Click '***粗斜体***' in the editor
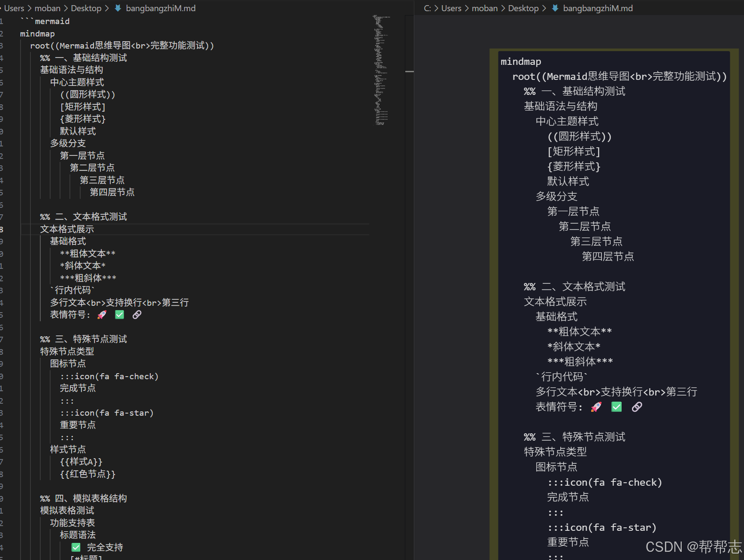The width and height of the screenshot is (744, 560). (x=88, y=278)
